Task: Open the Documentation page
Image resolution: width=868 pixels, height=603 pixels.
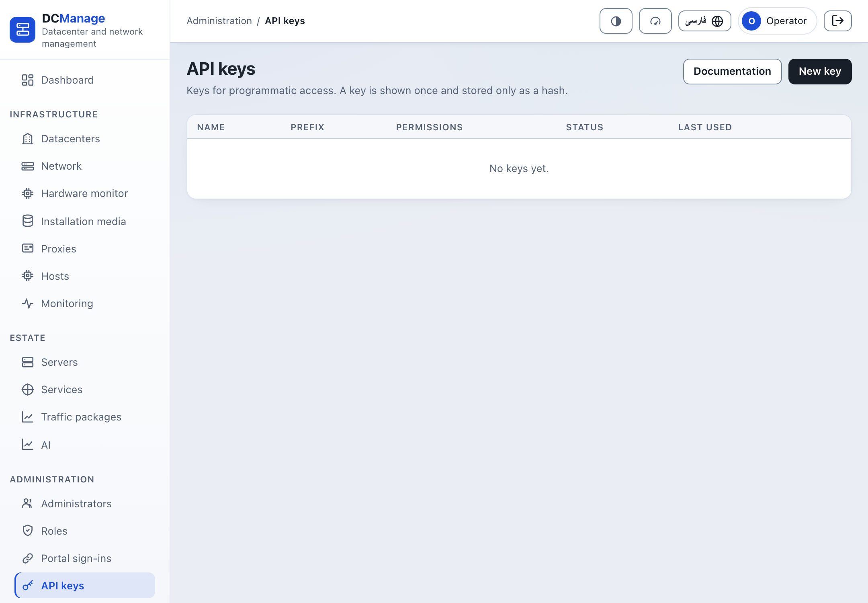Action: click(x=732, y=72)
